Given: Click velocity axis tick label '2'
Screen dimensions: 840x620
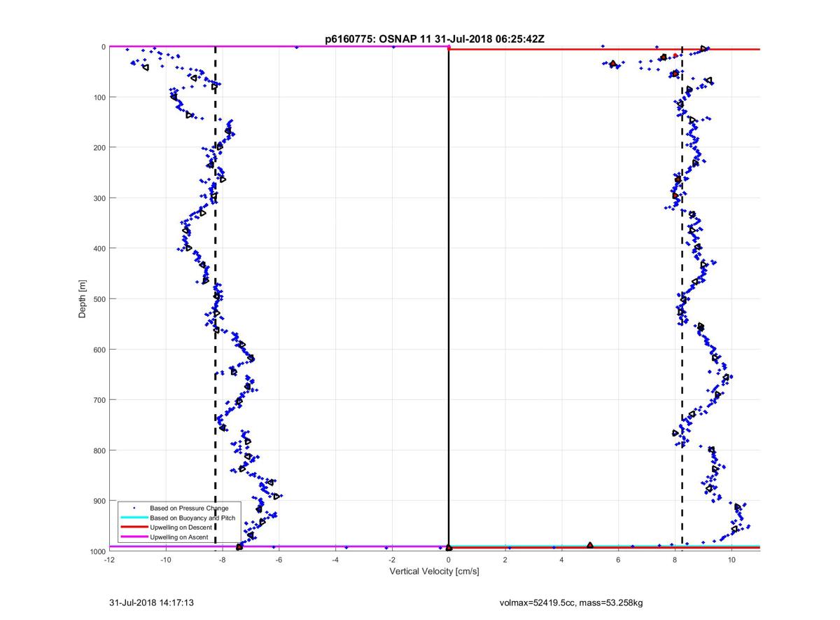Looking at the screenshot, I should coord(505,560).
